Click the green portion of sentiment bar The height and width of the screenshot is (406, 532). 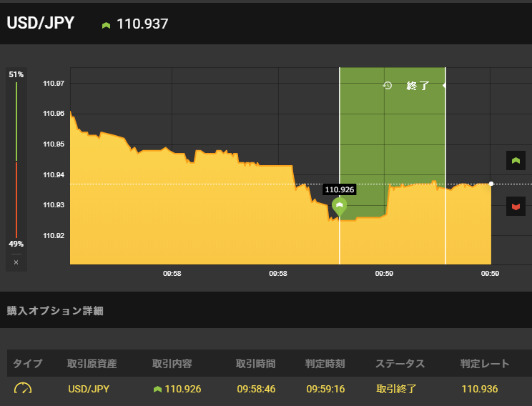pos(16,122)
